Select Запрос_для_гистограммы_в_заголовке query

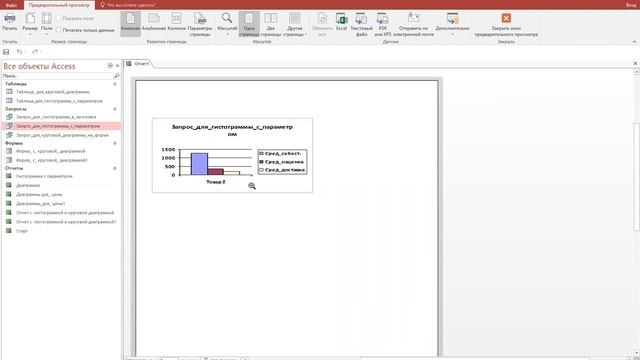(x=61, y=117)
